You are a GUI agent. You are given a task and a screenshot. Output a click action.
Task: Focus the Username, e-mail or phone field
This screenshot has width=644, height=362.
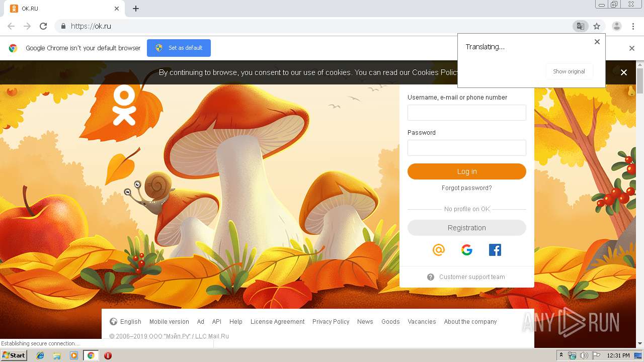(x=467, y=113)
